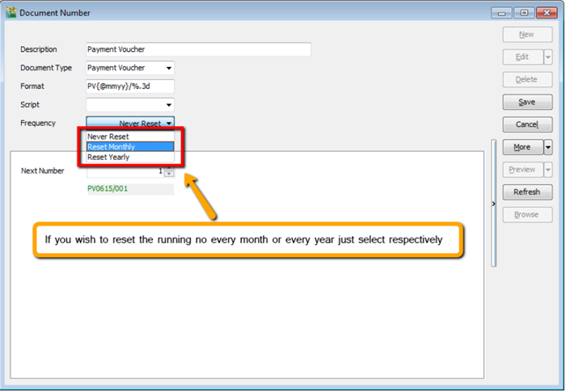Screen dimensions: 566x392
Task: Open the More button dropdown arrow
Action: 547,147
